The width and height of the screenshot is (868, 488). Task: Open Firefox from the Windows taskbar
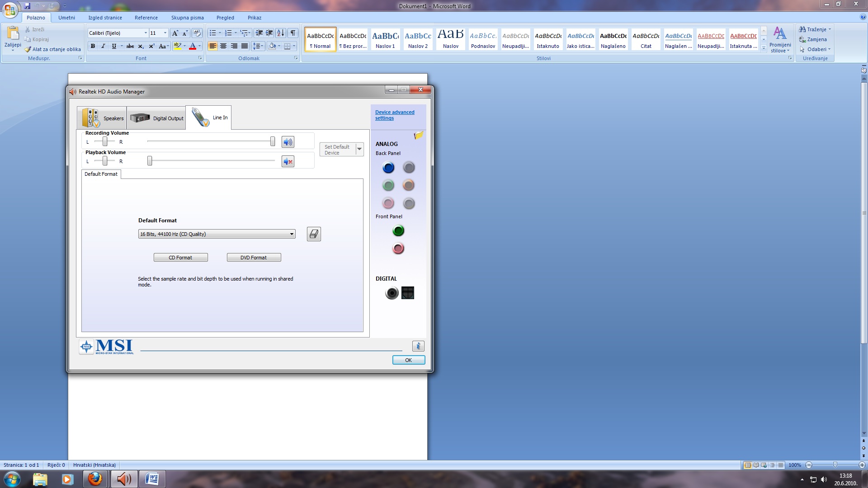[x=95, y=479]
